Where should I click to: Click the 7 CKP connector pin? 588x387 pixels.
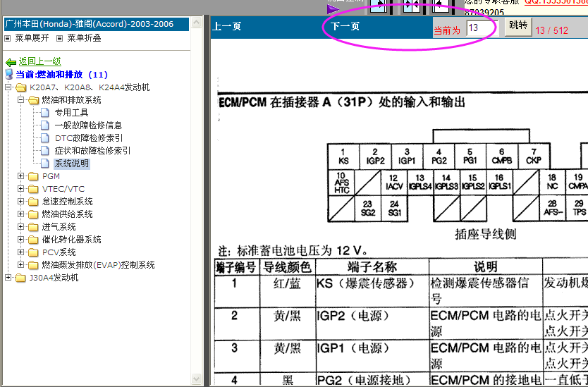tap(534, 156)
